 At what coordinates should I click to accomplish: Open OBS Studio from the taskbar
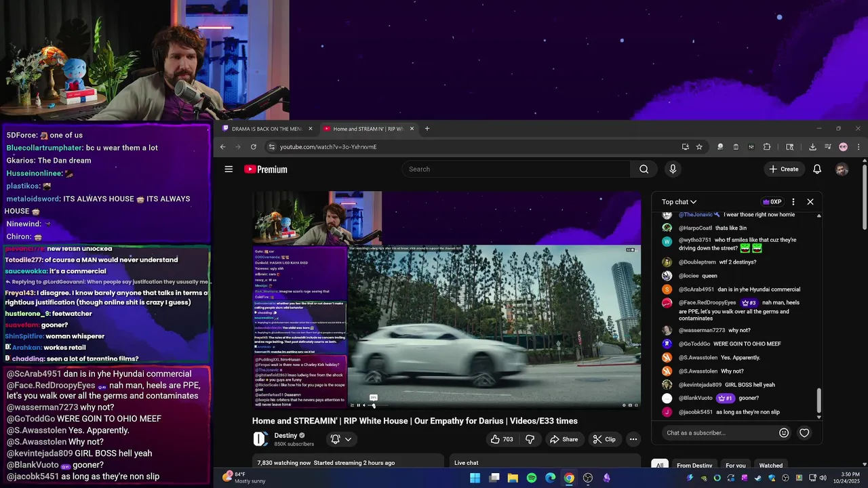(588, 478)
